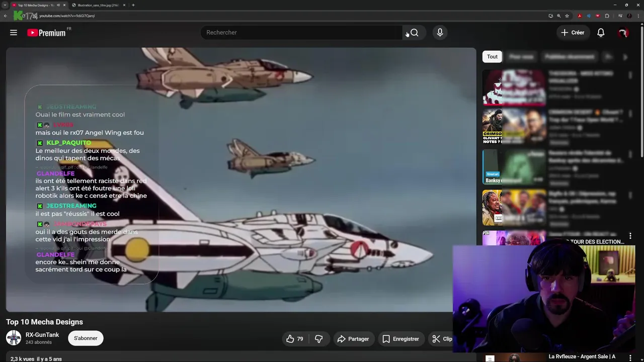The width and height of the screenshot is (644, 362).
Task: Mute the YouTube tab audio icon
Action: pyautogui.click(x=58, y=5)
